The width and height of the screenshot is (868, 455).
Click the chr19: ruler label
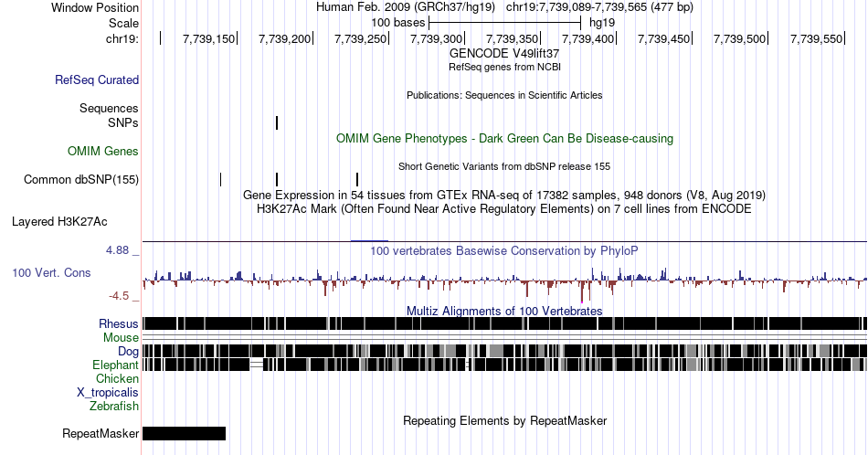122,38
